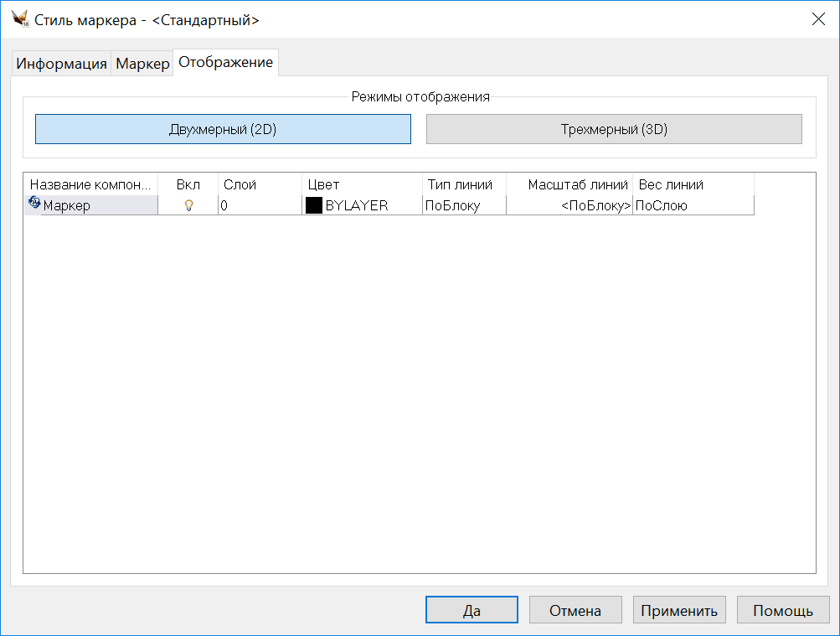Click the Название компонента column header
Viewport: 840px width, 636px height.
click(x=90, y=184)
